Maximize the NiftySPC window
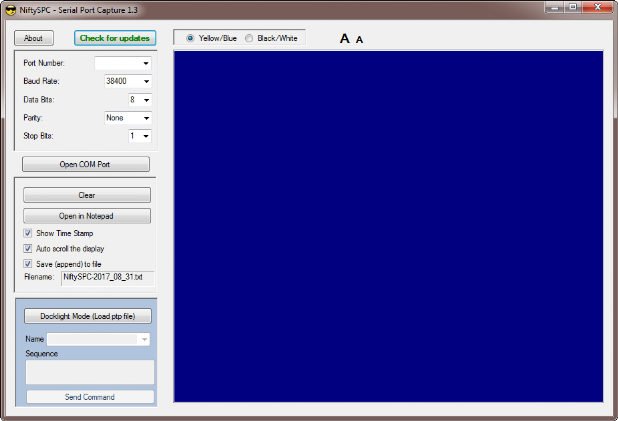The image size is (618, 421). pos(573,7)
